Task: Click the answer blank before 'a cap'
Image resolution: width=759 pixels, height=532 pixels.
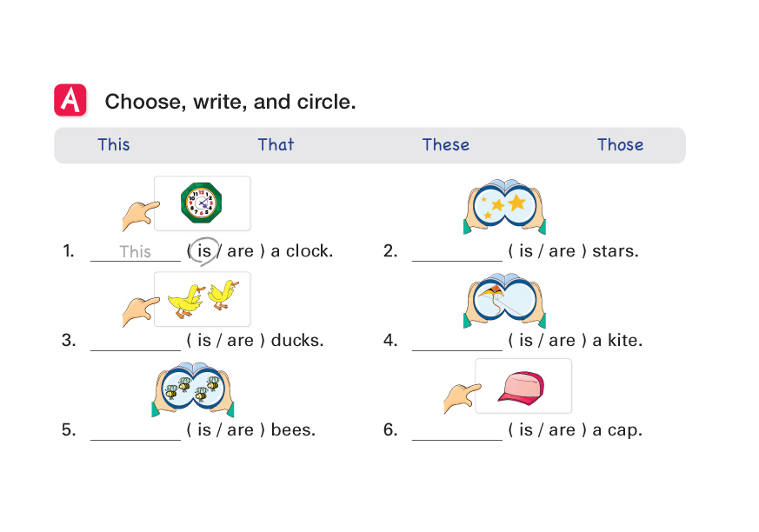Action: [456, 431]
